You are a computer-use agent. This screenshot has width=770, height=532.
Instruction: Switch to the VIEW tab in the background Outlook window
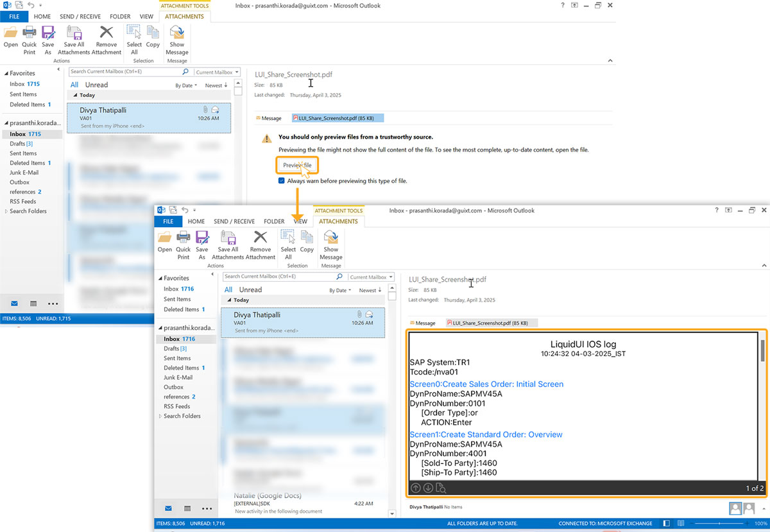click(x=146, y=17)
